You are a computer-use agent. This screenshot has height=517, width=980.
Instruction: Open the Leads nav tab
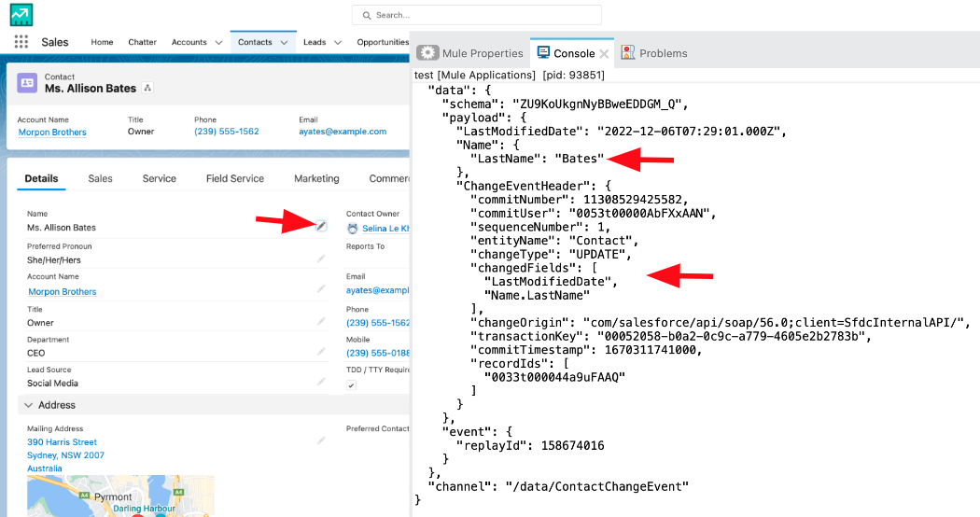[x=315, y=42]
